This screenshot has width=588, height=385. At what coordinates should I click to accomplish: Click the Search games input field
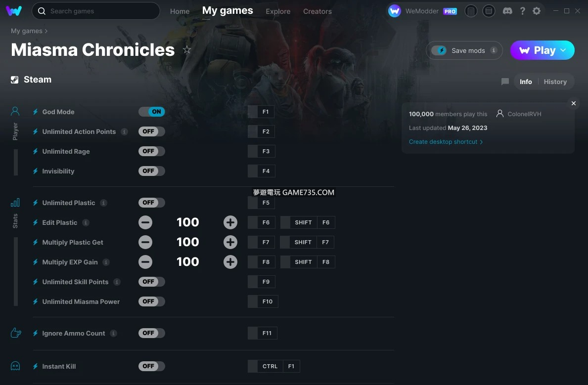click(x=96, y=11)
